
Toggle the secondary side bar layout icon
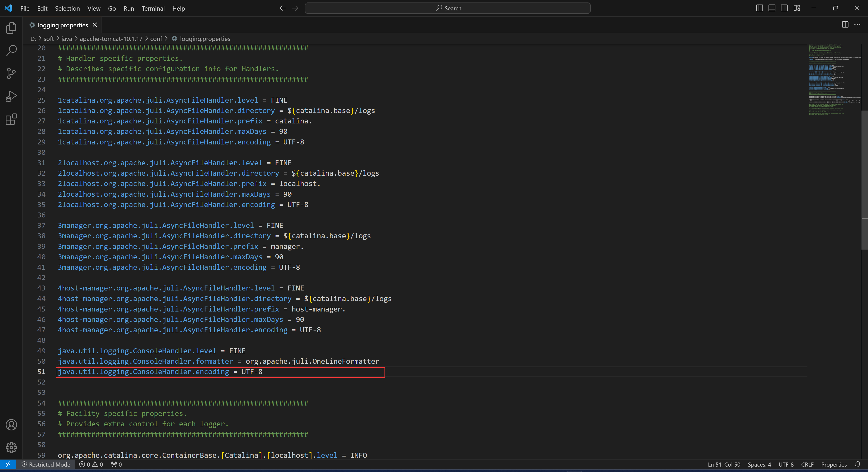coord(784,8)
